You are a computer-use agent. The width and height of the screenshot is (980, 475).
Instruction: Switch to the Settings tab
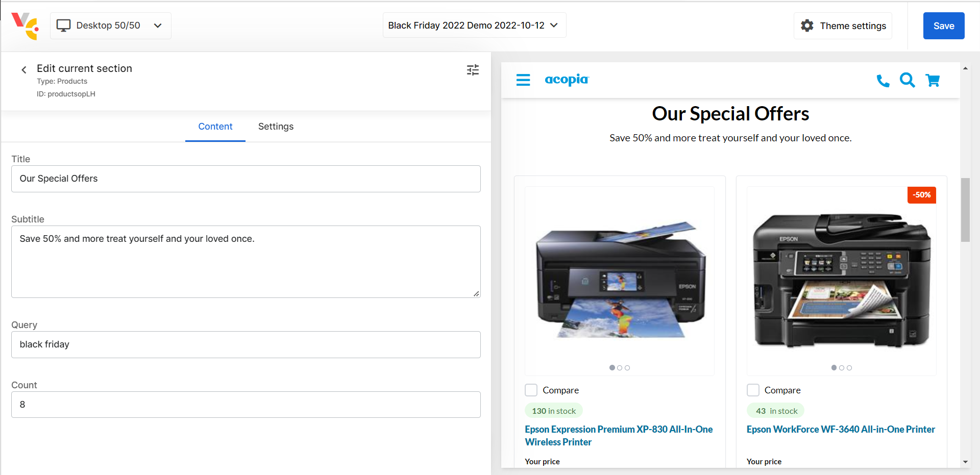pos(276,127)
